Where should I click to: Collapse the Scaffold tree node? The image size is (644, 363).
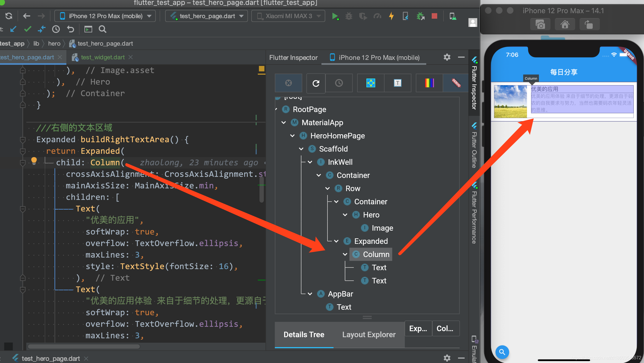point(301,149)
